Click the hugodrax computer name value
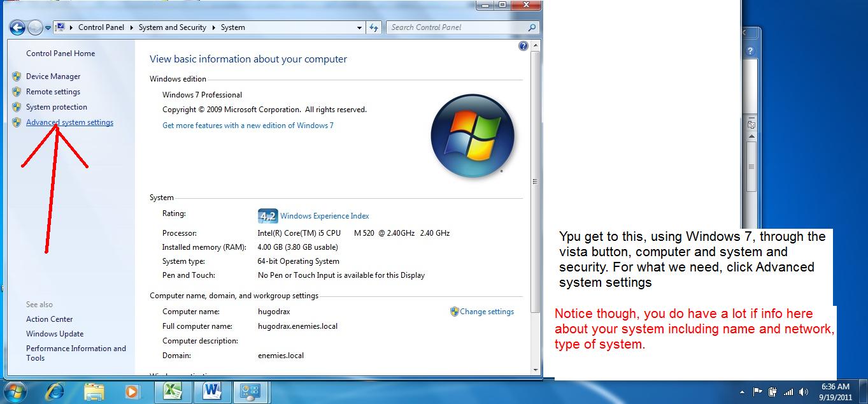Screen dimensions: 868x404 (x=274, y=312)
